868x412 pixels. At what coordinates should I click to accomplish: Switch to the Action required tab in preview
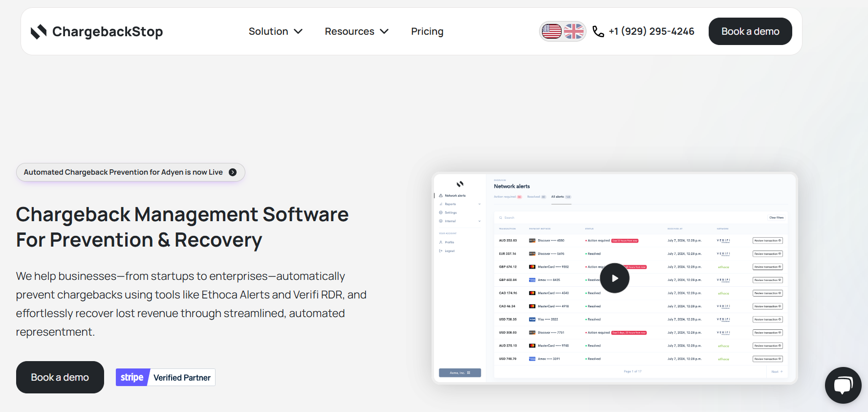click(508, 197)
